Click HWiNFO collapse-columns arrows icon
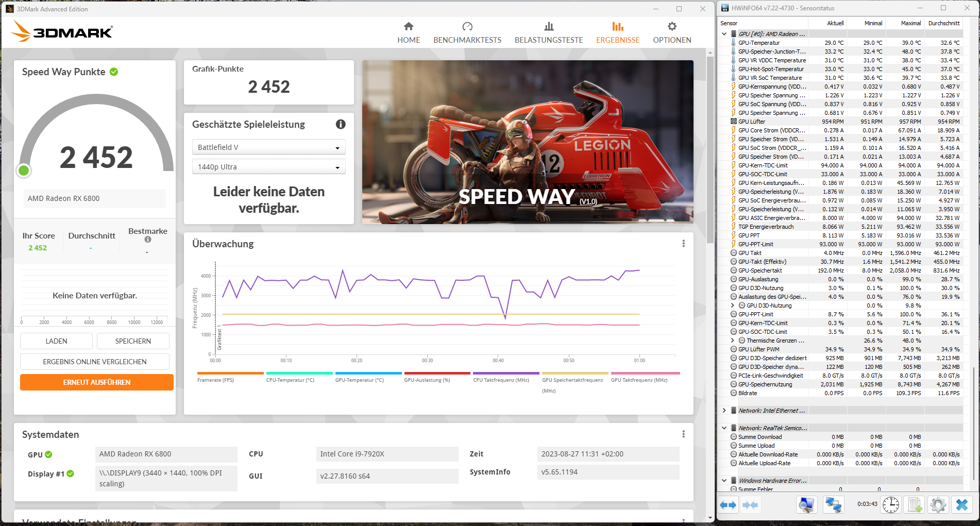980x526 pixels. pyautogui.click(x=750, y=505)
